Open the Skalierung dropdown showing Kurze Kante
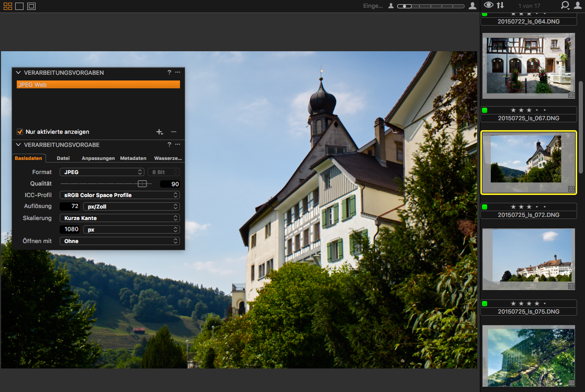The height and width of the screenshot is (392, 585). (120, 218)
